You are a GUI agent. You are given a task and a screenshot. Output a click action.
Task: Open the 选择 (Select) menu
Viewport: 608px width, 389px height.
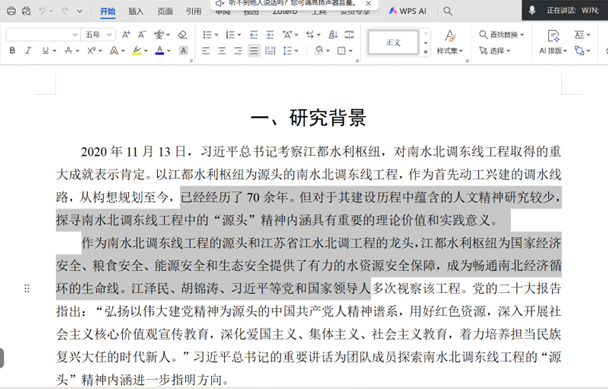[x=495, y=50]
